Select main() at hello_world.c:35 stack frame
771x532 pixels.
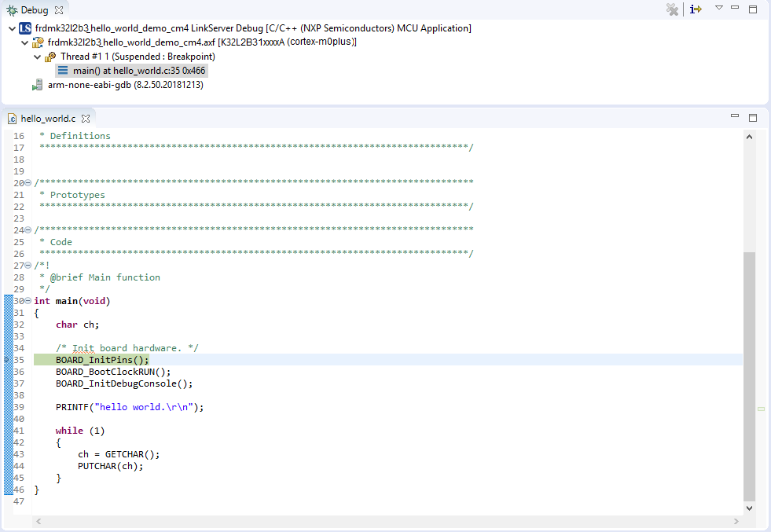[139, 71]
